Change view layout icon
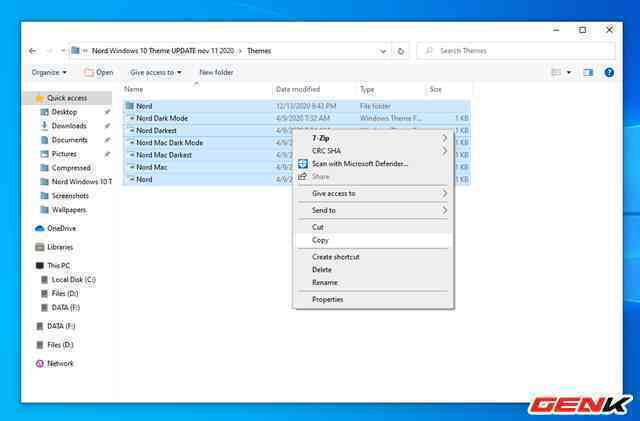Screen dimensions: 640x421 [556, 73]
